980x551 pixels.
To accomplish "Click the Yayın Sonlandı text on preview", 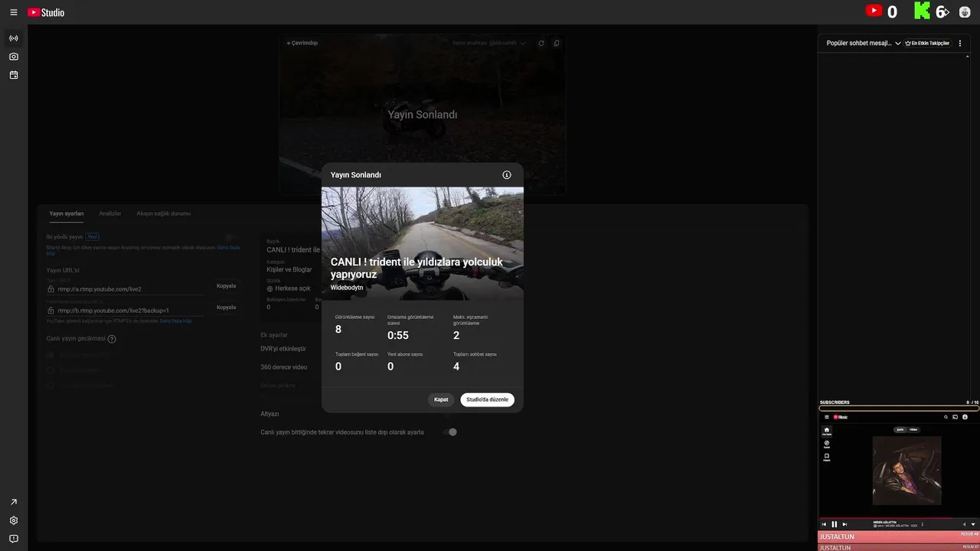I will 423,115.
